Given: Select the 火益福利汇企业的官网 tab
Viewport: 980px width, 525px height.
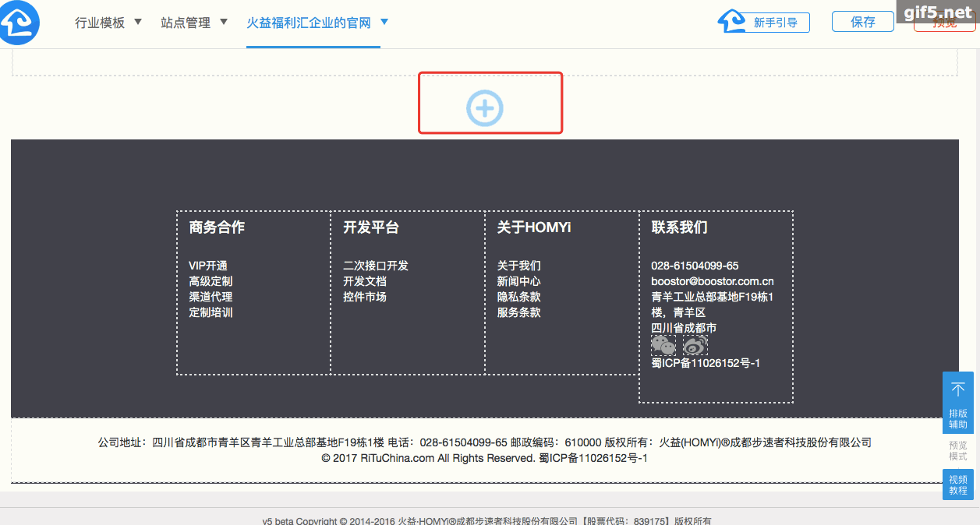Looking at the screenshot, I should (309, 23).
